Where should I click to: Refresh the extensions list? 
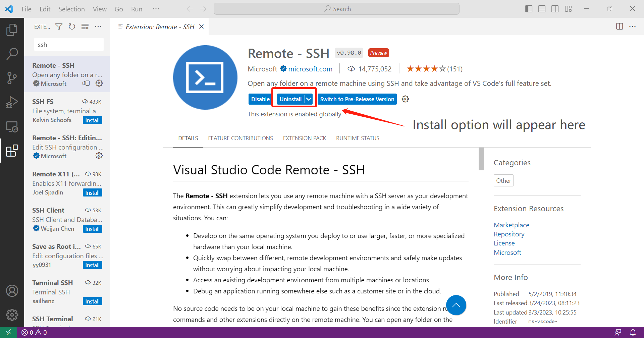click(x=72, y=26)
